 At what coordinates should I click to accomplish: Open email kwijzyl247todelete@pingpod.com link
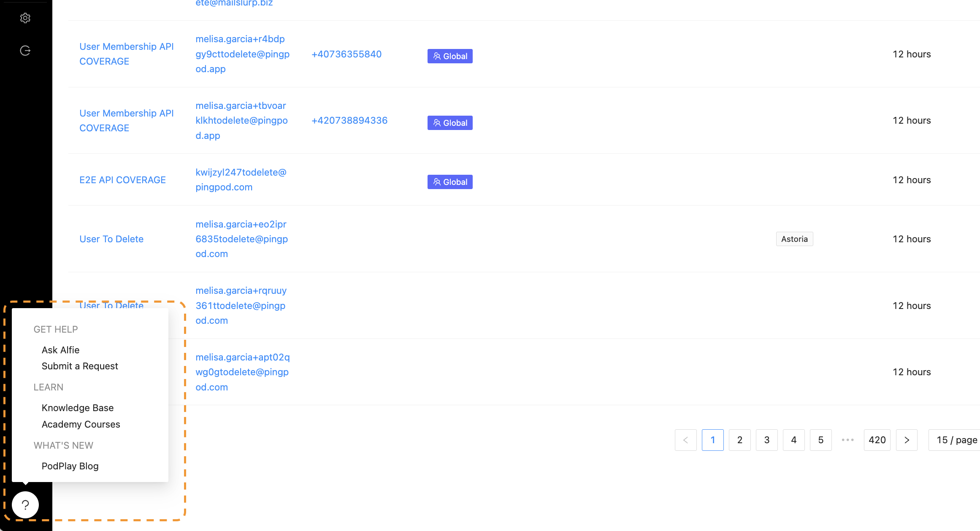241,179
